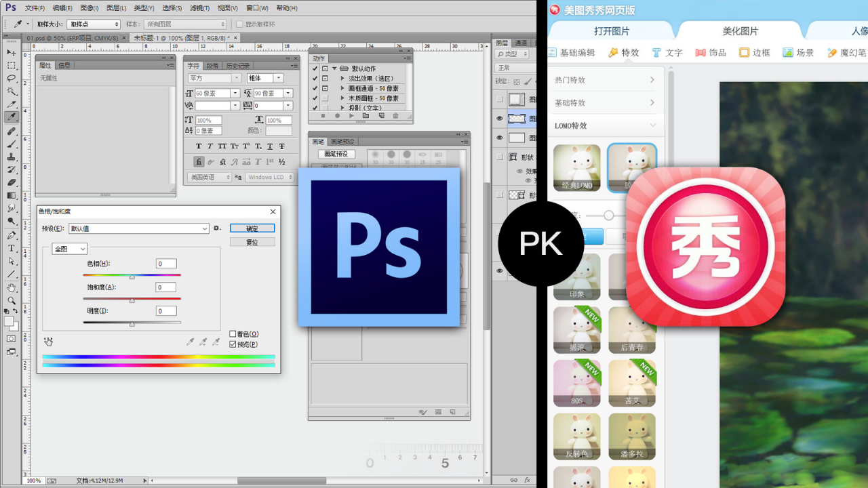Select the Lasso tool

(12, 79)
